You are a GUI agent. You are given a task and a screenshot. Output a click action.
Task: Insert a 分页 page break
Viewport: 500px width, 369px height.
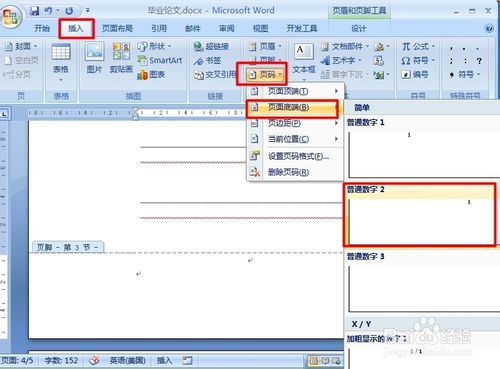coord(17,74)
